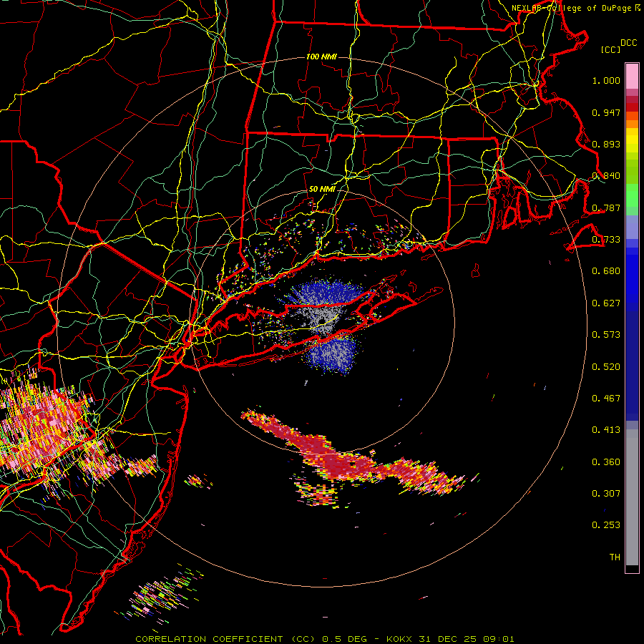Click the TH threshold label
This screenshot has width=644, height=644.
pos(615,557)
